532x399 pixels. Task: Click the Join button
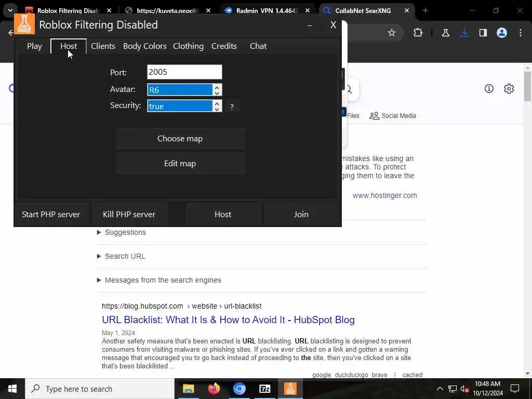tap(301, 215)
